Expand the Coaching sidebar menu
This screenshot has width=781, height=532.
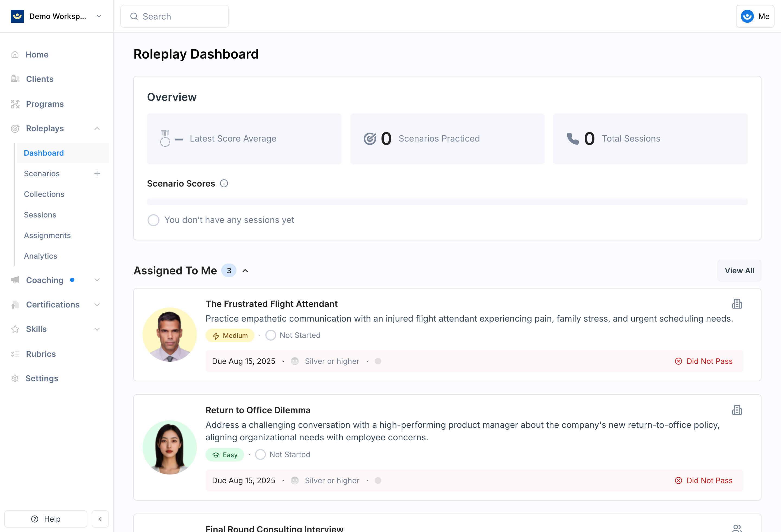97,280
